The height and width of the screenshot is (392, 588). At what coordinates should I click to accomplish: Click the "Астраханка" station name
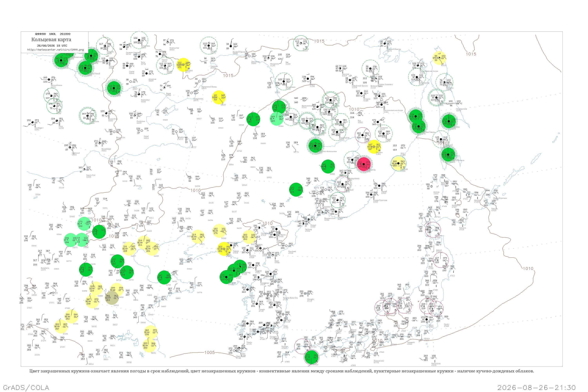coord(332,195)
